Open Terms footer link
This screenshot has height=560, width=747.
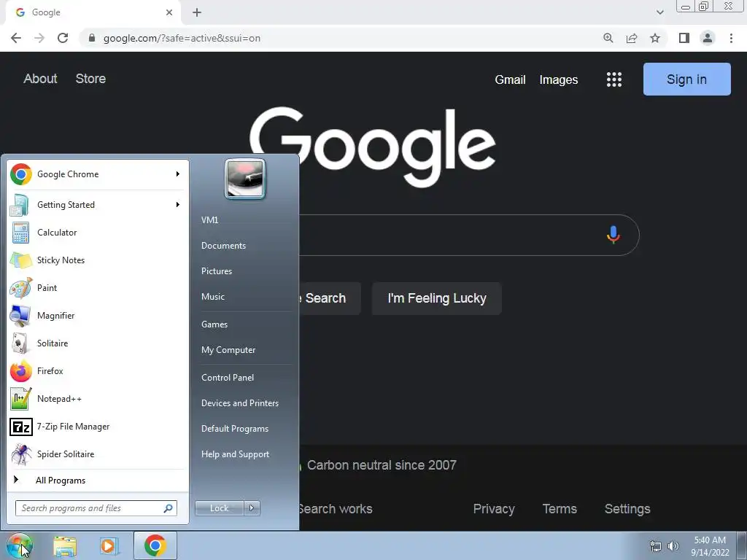pyautogui.click(x=560, y=509)
